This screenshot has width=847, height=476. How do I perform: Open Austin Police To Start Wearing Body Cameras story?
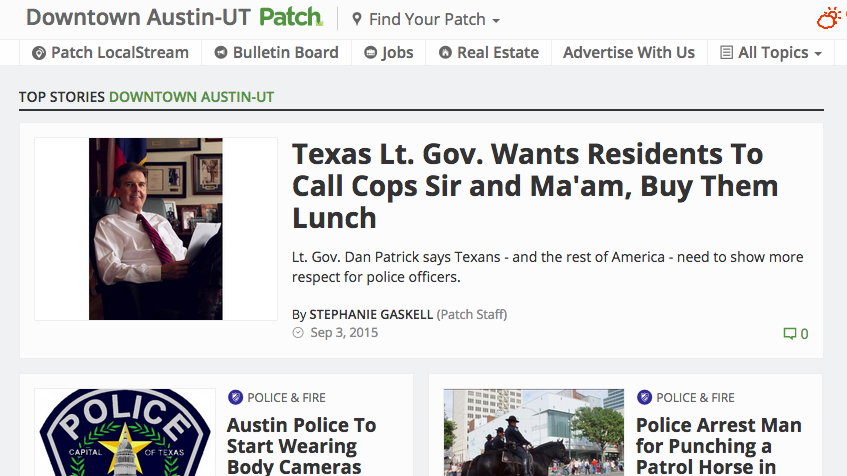click(301, 446)
